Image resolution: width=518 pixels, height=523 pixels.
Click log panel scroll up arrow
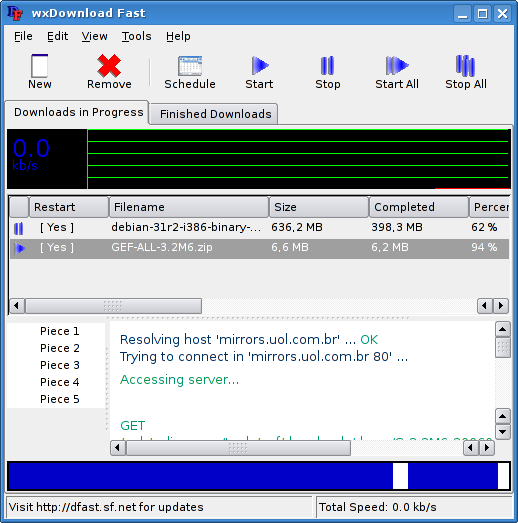[x=503, y=330]
